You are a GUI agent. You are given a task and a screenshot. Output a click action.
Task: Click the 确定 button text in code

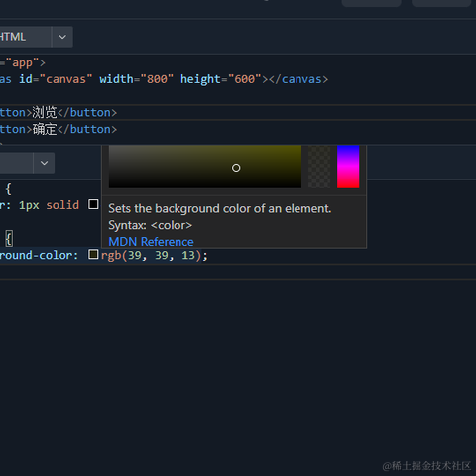tap(45, 129)
